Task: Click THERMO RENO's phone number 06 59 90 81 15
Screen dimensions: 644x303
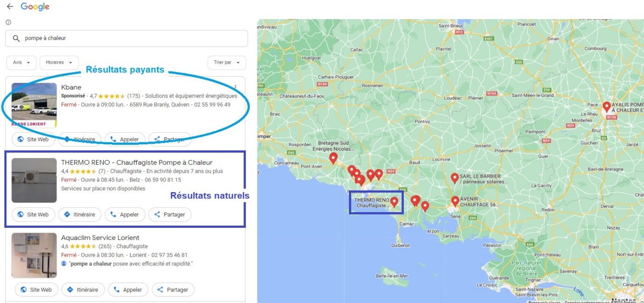Action: click(163, 180)
